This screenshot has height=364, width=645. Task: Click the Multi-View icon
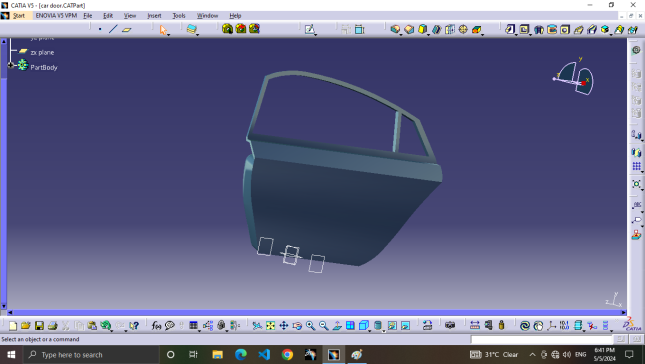click(350, 326)
